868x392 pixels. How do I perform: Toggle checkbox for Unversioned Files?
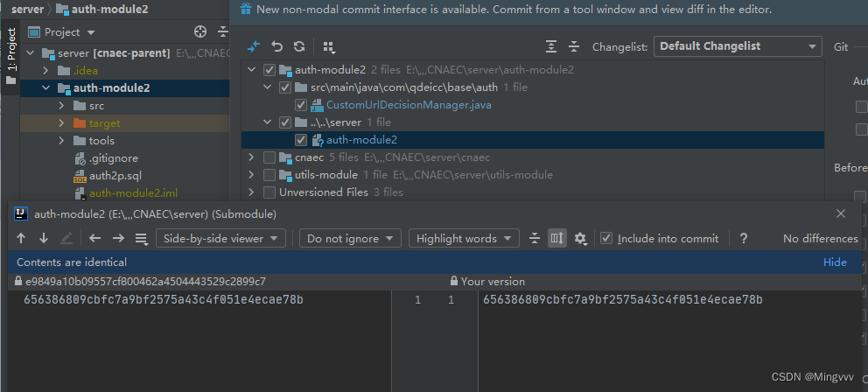pos(269,192)
